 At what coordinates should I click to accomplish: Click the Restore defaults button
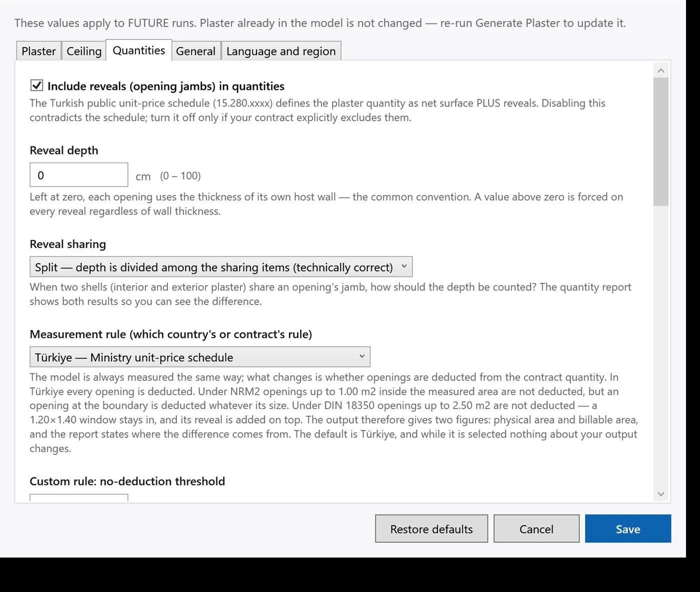click(x=431, y=529)
